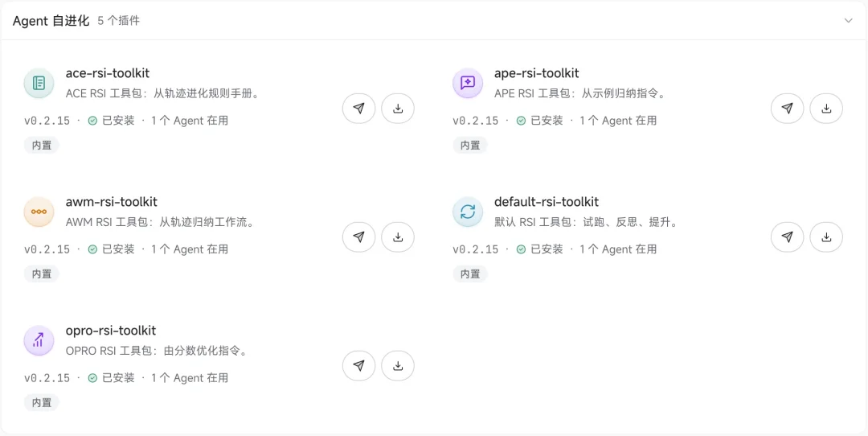Screen dimensions: 868x436
Task: Click the 已安装 status text of ace-rsi-toolkit
Action: tap(118, 121)
